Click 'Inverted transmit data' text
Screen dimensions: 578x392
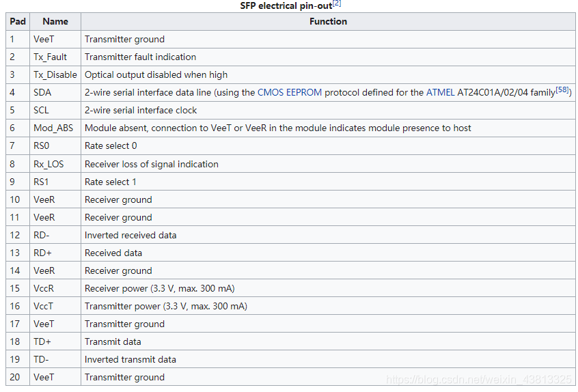point(130,359)
